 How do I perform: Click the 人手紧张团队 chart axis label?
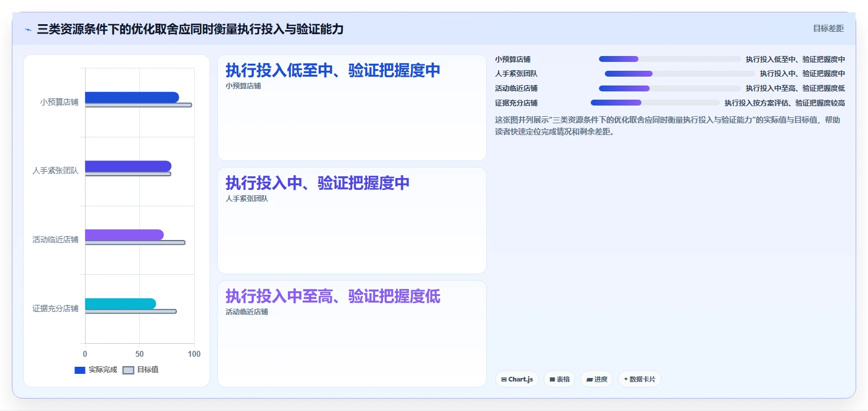pos(55,171)
